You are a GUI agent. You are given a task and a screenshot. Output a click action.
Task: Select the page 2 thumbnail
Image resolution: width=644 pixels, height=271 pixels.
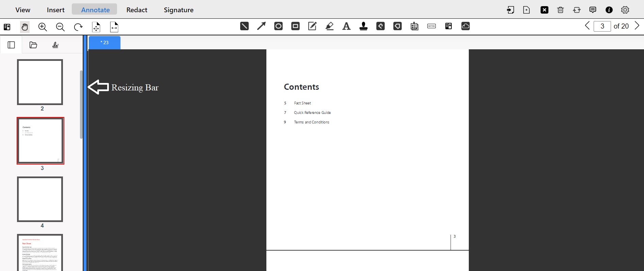[40, 82]
